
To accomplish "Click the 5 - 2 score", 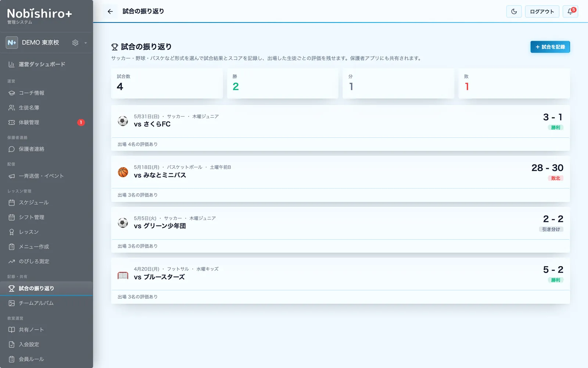I will pos(553,270).
